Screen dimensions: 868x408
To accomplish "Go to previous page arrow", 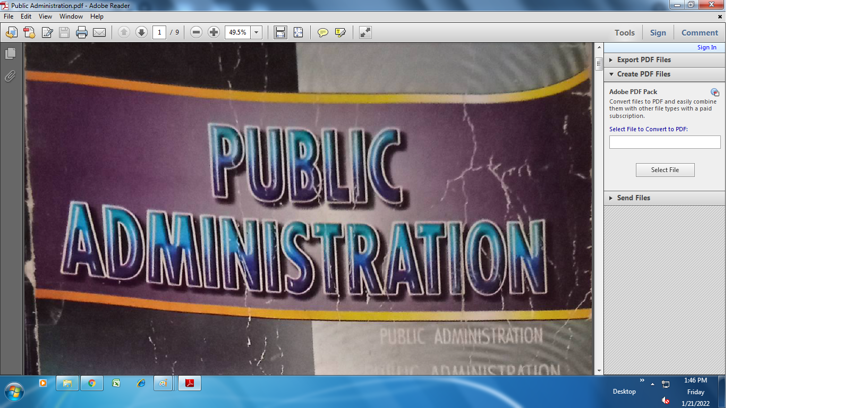I will coord(124,32).
